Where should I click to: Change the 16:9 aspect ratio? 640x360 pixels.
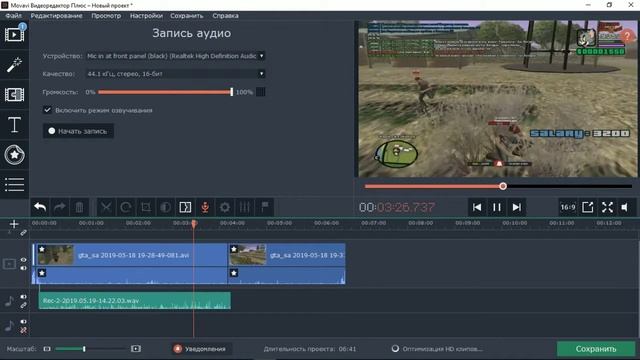(568, 207)
